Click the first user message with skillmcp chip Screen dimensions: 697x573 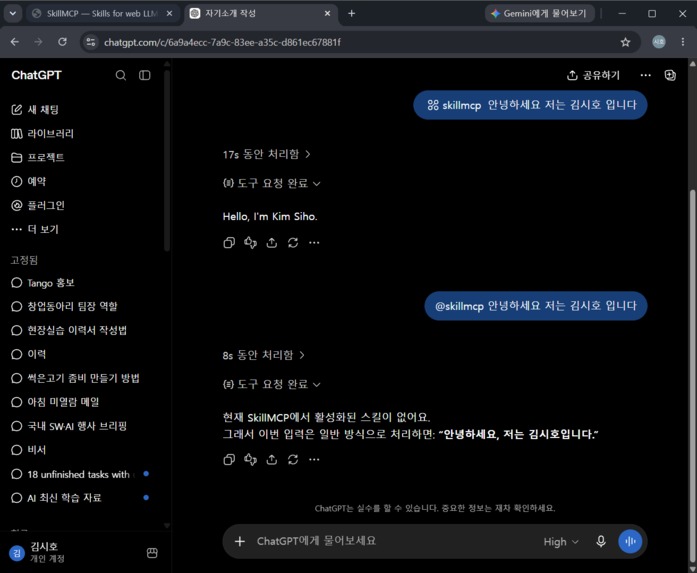click(x=530, y=105)
